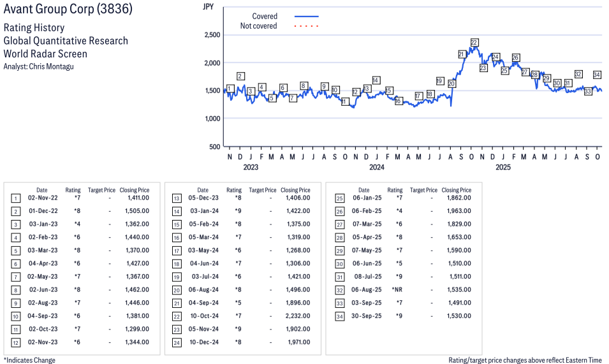
Task: Click the World Radar Screen heading
Action: tap(45, 54)
